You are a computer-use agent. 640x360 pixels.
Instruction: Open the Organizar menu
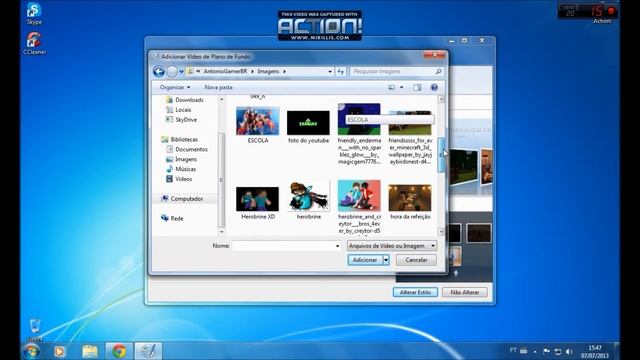175,87
